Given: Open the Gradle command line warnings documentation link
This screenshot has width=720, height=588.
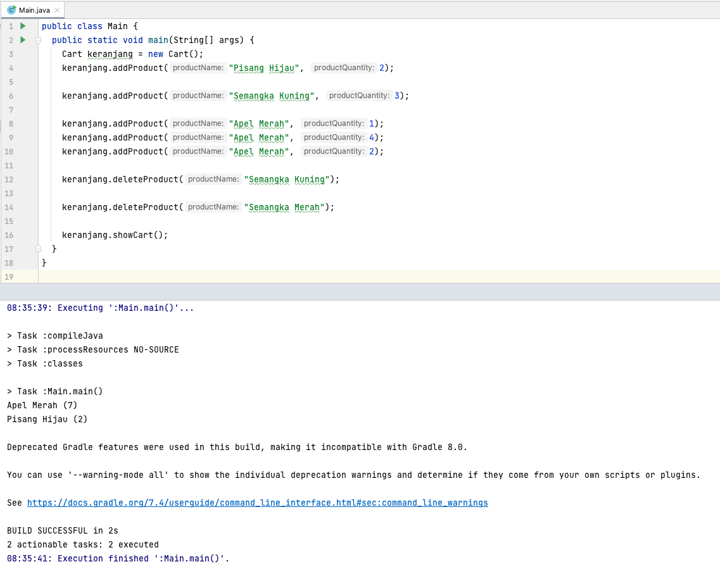Looking at the screenshot, I should [256, 503].
